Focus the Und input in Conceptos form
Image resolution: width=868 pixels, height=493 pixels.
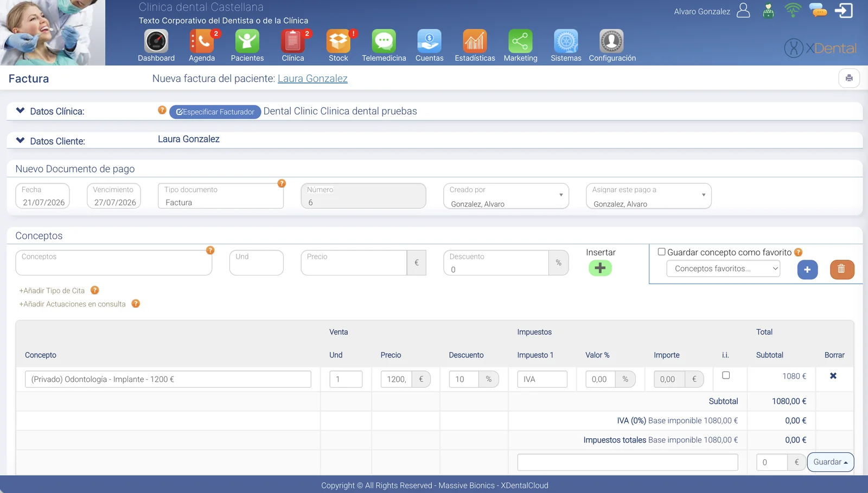(257, 262)
